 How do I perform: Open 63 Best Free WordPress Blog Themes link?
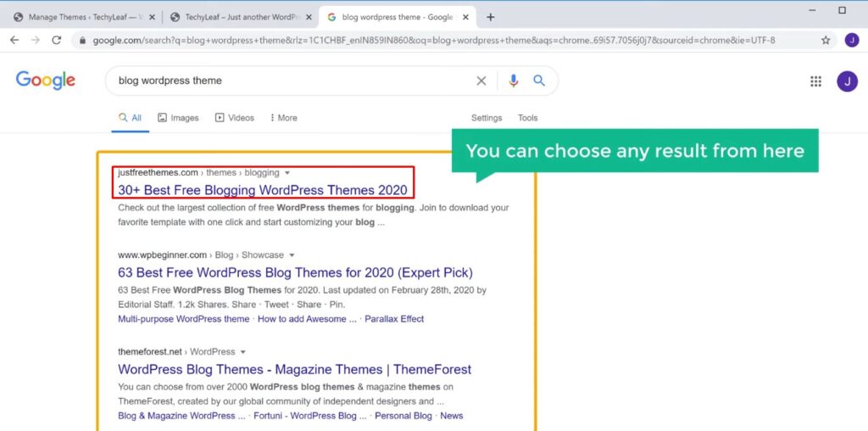(296, 272)
